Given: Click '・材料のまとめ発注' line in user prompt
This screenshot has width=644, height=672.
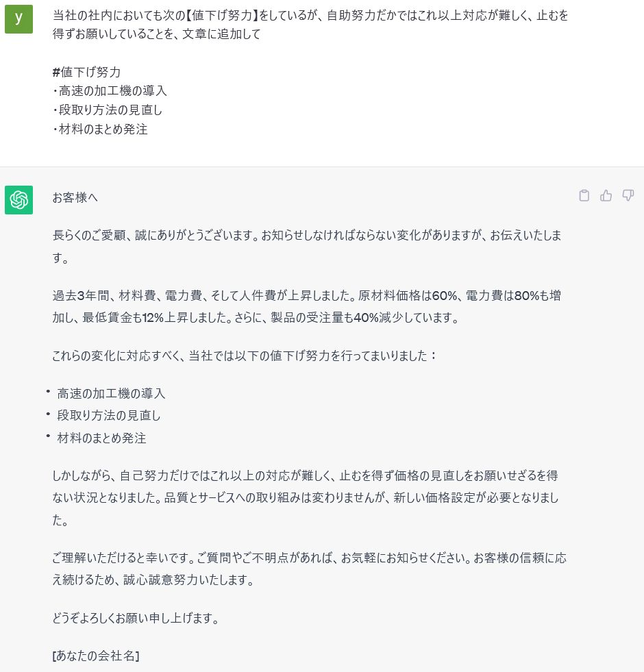Looking at the screenshot, I should tap(100, 129).
